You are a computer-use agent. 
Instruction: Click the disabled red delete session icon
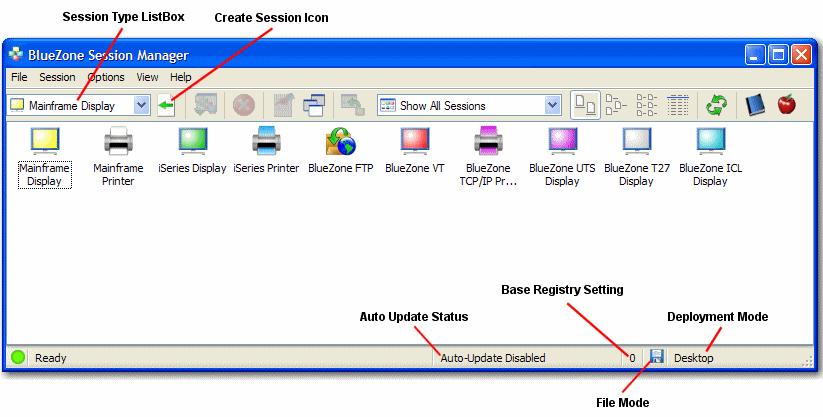point(244,106)
